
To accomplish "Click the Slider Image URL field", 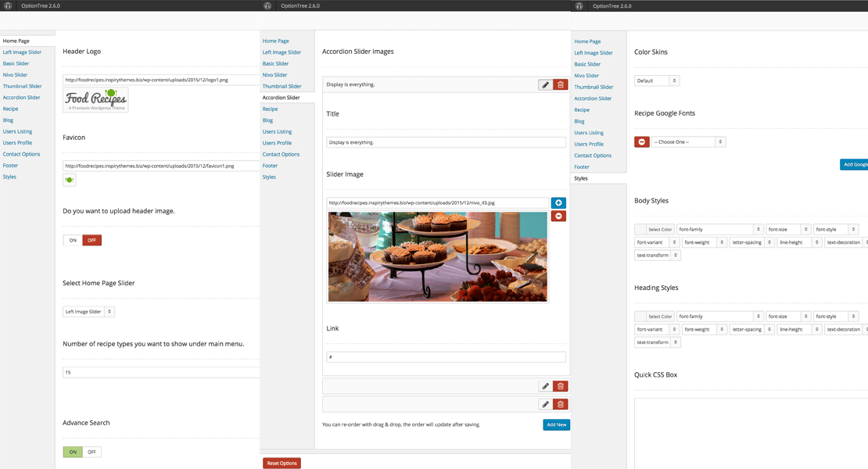I will [438, 202].
